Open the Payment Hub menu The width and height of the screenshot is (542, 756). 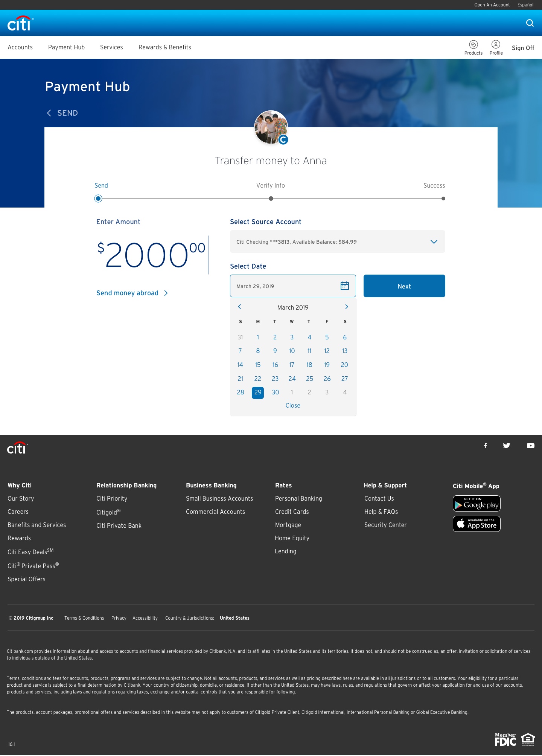66,47
